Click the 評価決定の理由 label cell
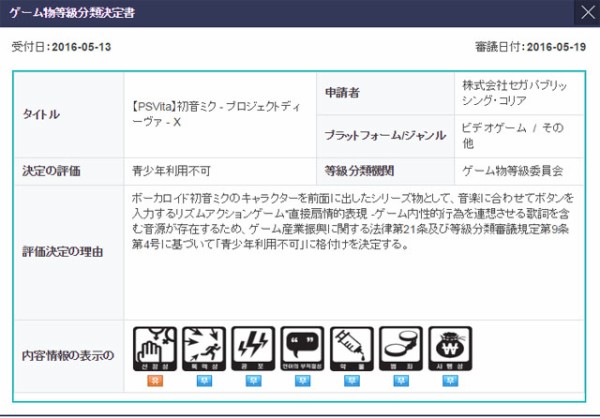The height and width of the screenshot is (418, 600). 69,252
